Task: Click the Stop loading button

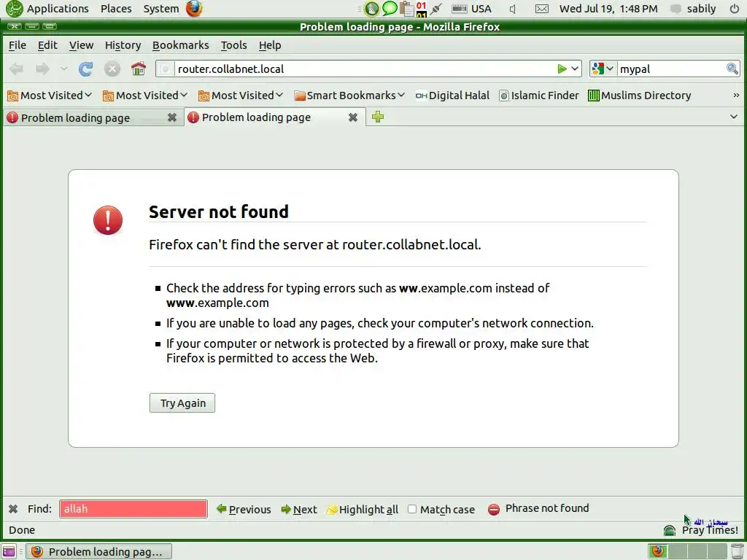Action: pos(112,69)
